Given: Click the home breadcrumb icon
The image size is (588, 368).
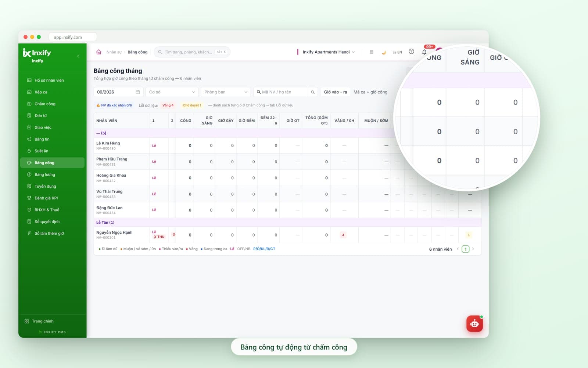Looking at the screenshot, I should click(x=99, y=52).
